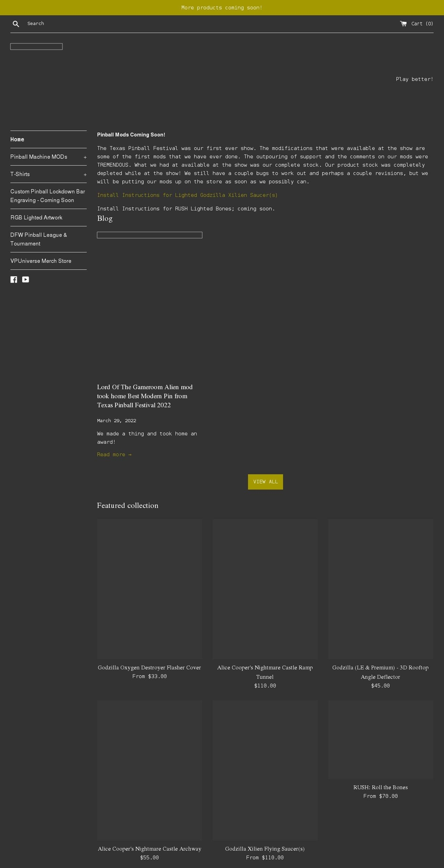
Task: Click Read more blog link
Action: click(114, 455)
